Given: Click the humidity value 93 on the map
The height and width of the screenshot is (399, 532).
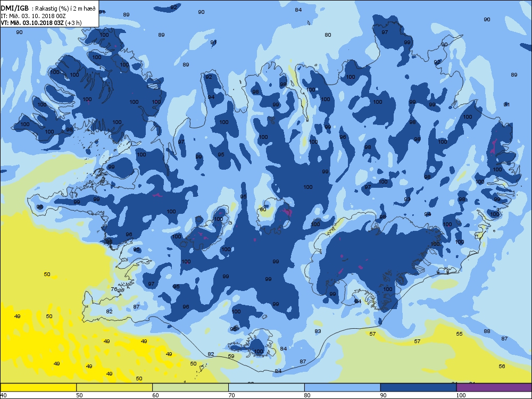Looking at the screenshot, I should tap(407, 199).
